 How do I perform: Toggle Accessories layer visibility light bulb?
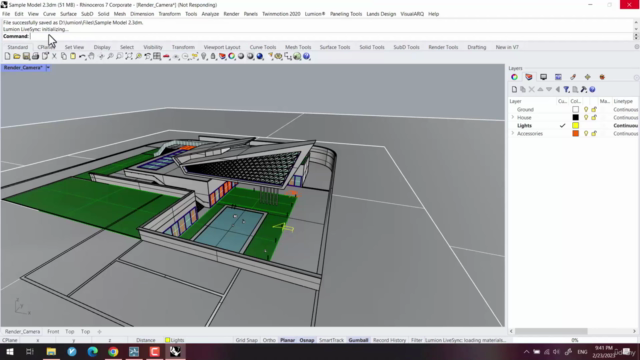click(586, 133)
